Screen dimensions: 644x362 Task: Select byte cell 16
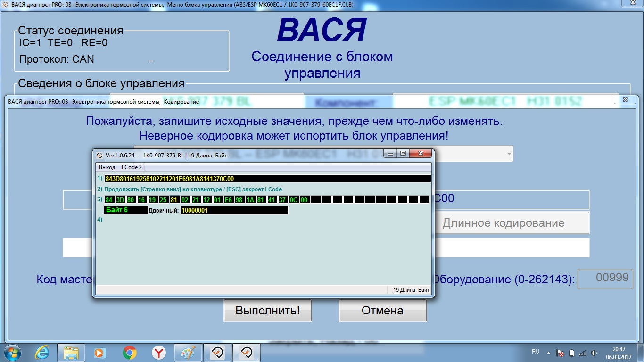142,200
